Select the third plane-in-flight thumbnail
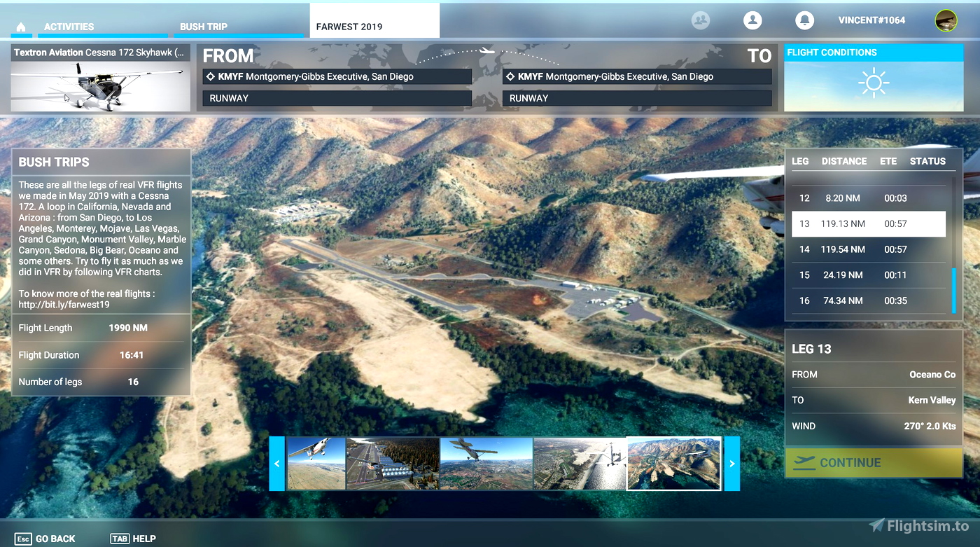Image resolution: width=980 pixels, height=547 pixels. [x=486, y=464]
